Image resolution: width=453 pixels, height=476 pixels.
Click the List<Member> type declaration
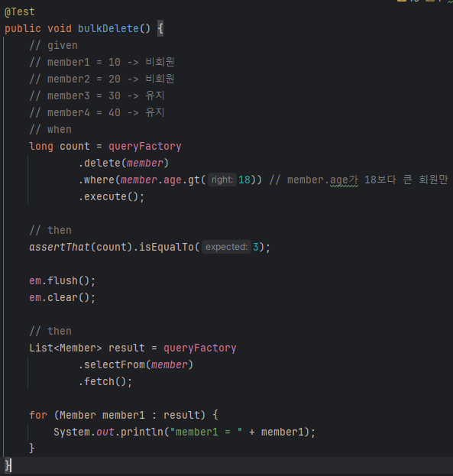coord(66,348)
